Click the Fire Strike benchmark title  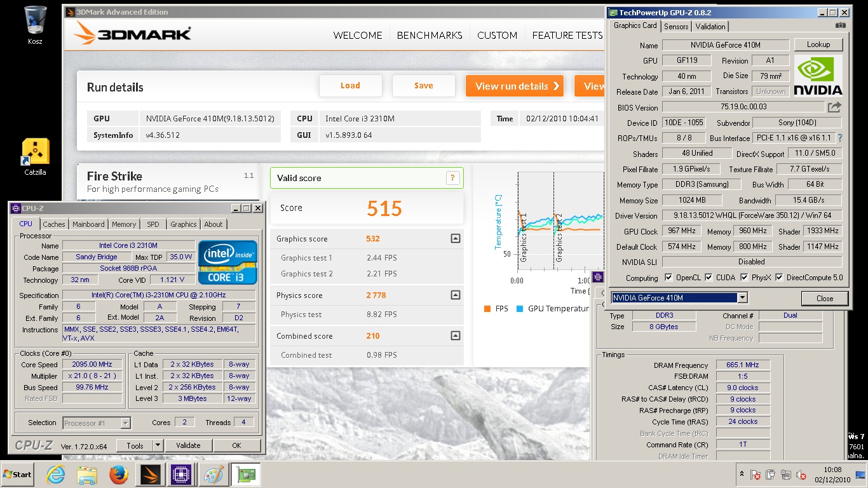coord(114,176)
